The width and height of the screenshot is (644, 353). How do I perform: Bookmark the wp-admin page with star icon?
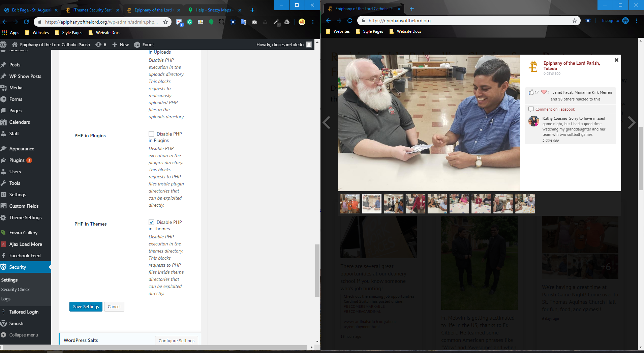point(165,22)
